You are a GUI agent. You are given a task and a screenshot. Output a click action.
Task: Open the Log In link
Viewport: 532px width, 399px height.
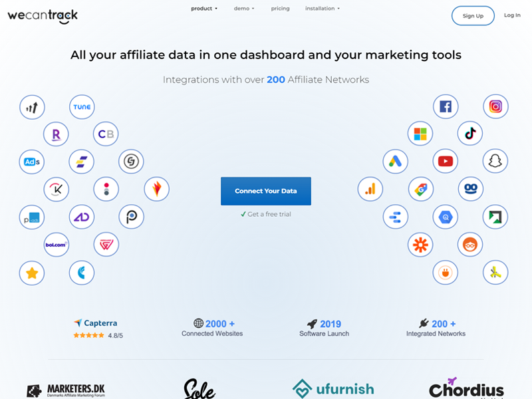512,15
